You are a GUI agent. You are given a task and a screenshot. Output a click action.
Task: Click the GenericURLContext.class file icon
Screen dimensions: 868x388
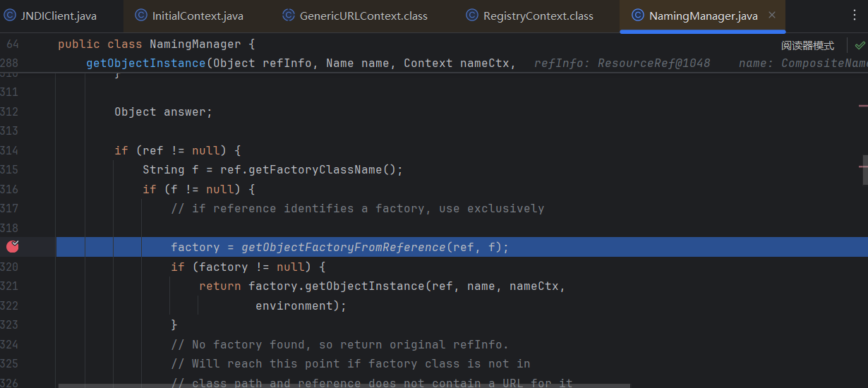pos(289,16)
